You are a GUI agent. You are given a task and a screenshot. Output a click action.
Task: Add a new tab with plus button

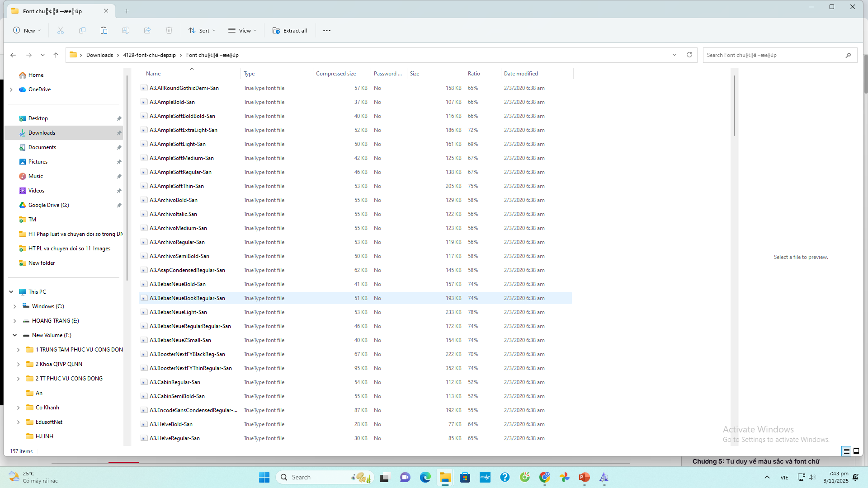(127, 11)
